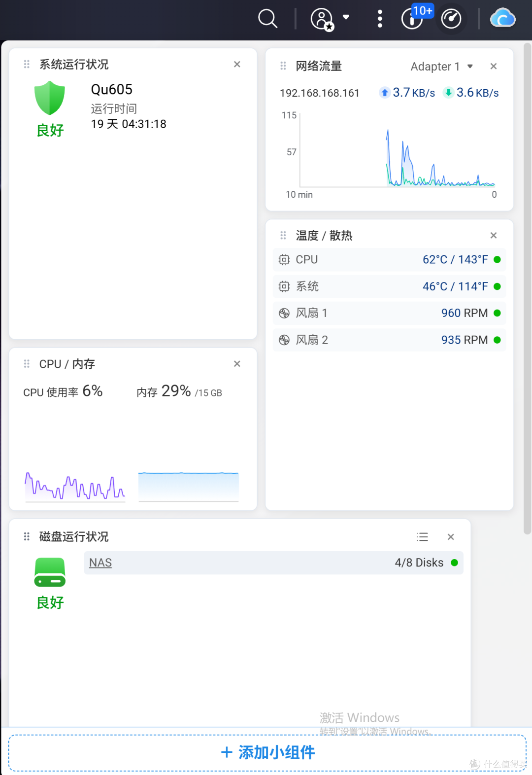Click the memory usage area chart
The height and width of the screenshot is (775, 532).
189,487
